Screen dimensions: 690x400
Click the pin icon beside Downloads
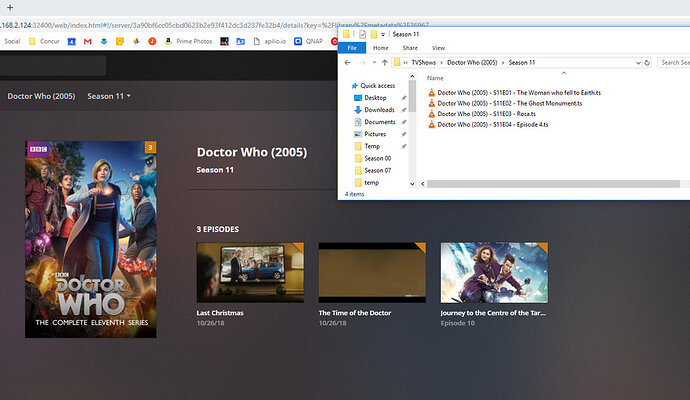(x=404, y=110)
